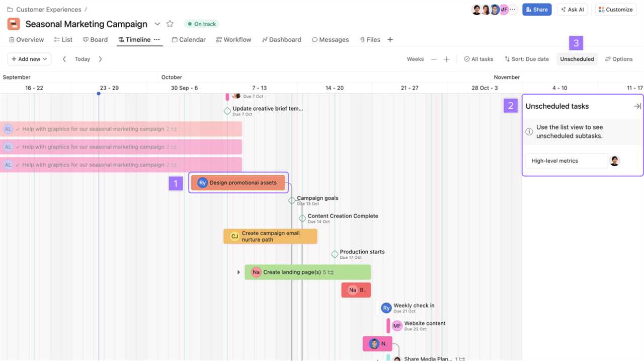644x361 pixels.
Task: Expand subtasks of Create landing page(s)
Action: pyautogui.click(x=238, y=272)
